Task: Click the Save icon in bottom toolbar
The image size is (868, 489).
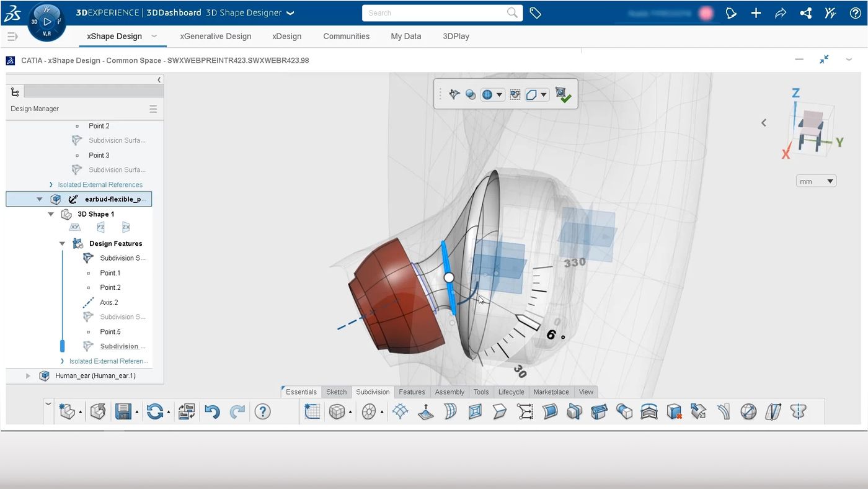Action: click(123, 411)
